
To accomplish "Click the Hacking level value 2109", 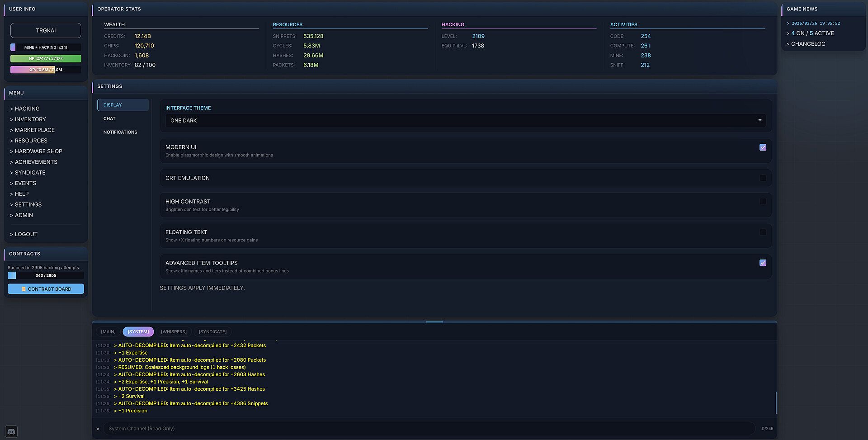I will [478, 36].
